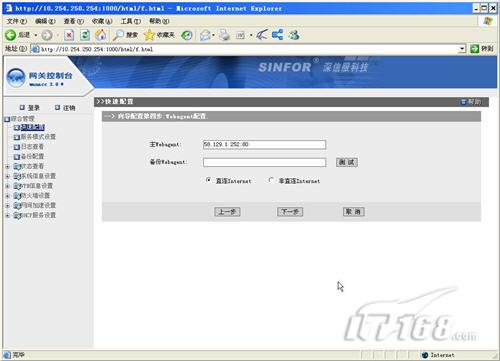Open the address bar dropdown arrow

point(462,49)
